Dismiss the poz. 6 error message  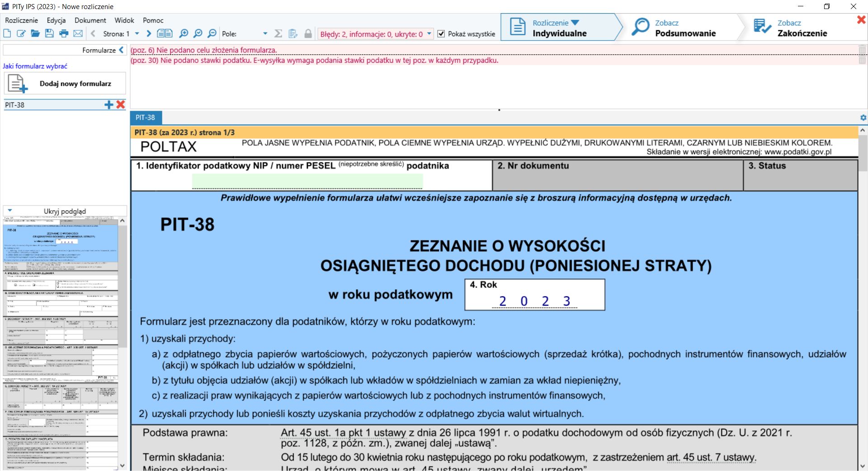tap(862, 50)
